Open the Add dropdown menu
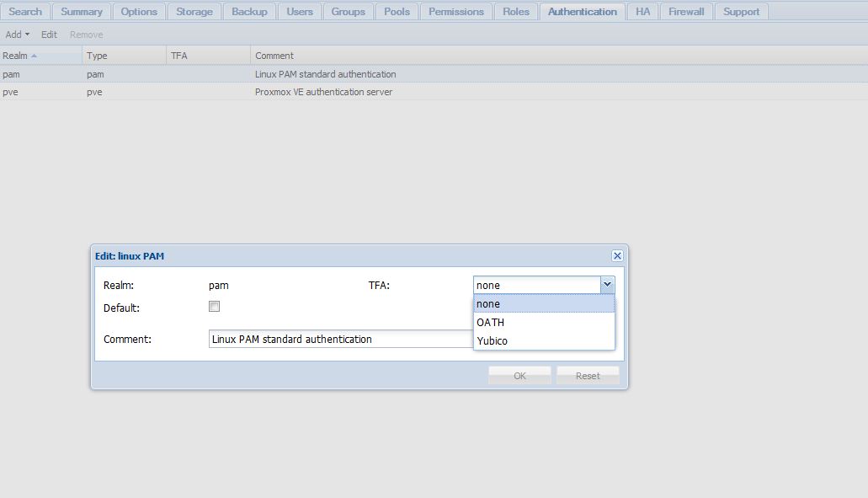The width and height of the screenshot is (868, 498). (x=17, y=35)
